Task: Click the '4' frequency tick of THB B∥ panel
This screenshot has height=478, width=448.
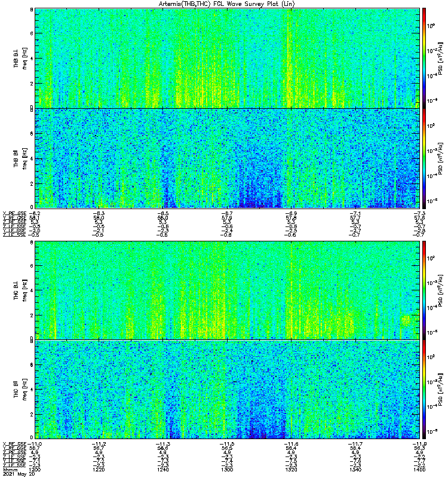Action: point(32,158)
